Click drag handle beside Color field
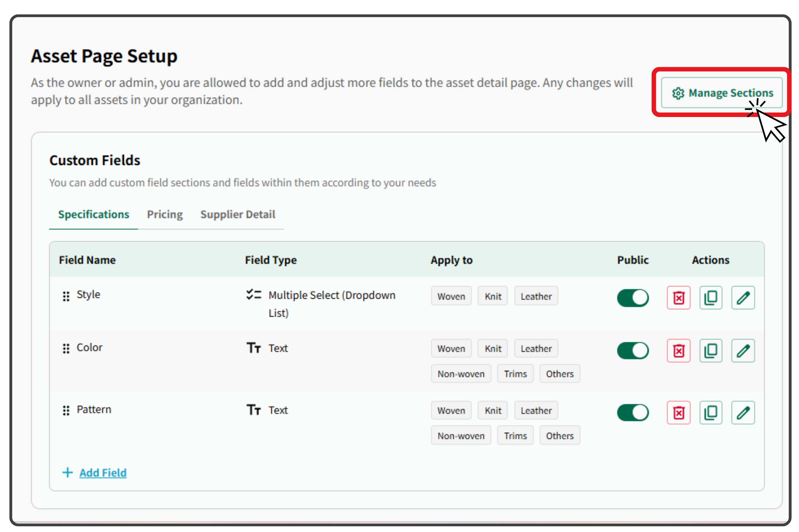 point(66,348)
